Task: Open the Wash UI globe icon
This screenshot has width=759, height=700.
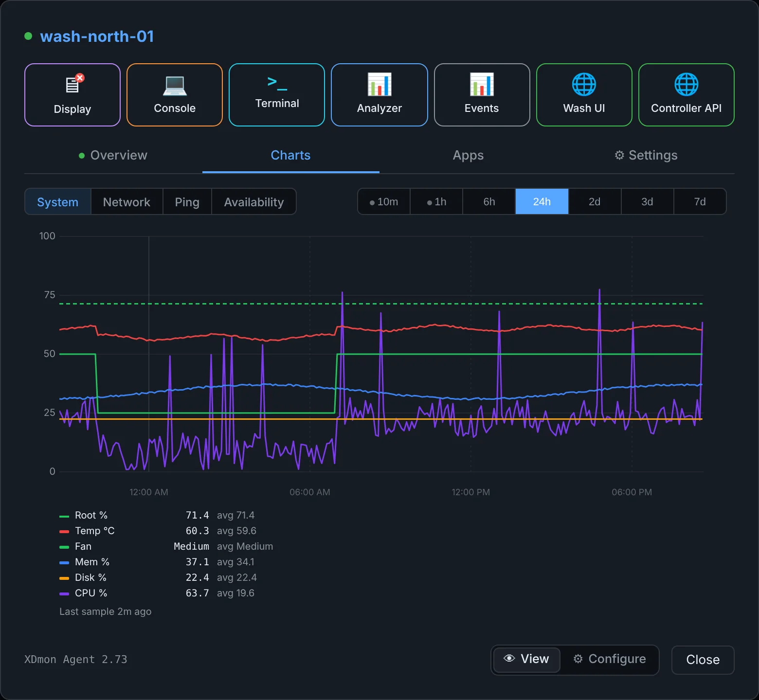Action: pyautogui.click(x=584, y=84)
